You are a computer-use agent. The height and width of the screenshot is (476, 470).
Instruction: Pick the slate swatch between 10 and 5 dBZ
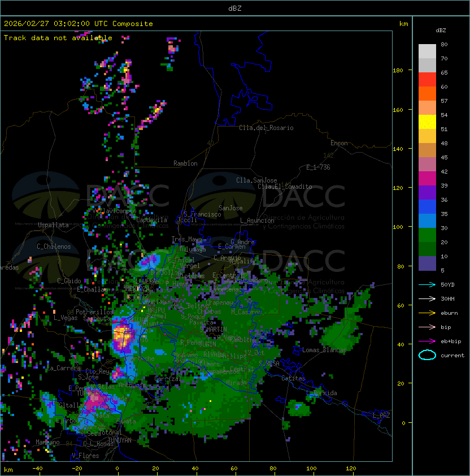pyautogui.click(x=427, y=263)
